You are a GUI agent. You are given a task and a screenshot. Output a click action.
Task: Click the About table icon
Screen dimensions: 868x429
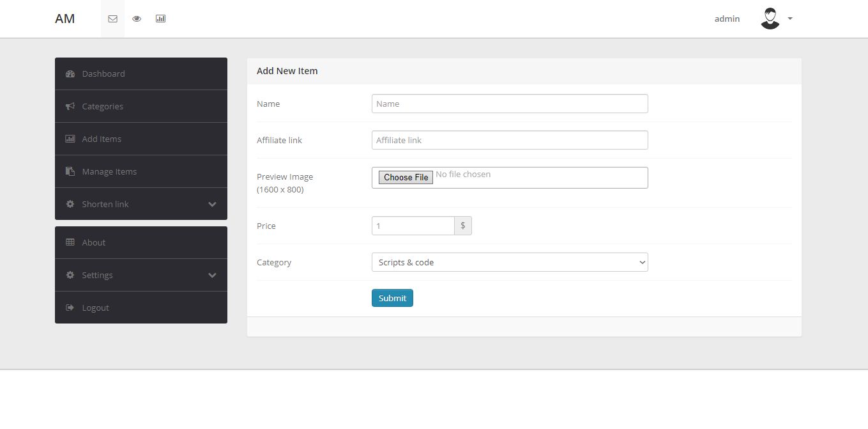[70, 242]
